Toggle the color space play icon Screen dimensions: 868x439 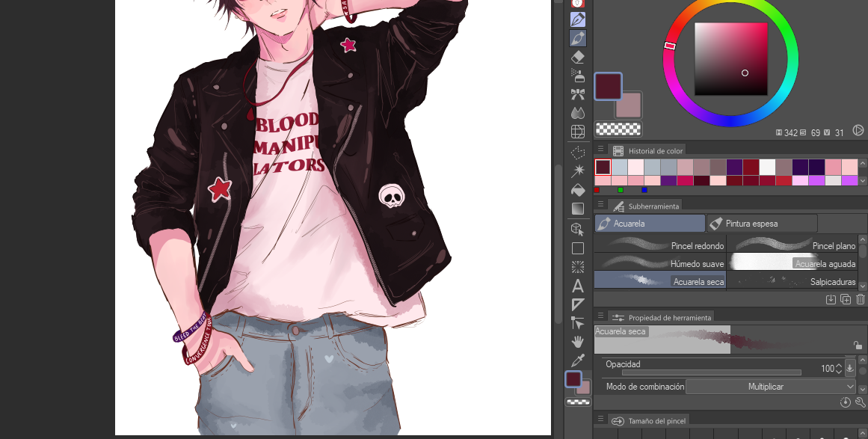858,130
